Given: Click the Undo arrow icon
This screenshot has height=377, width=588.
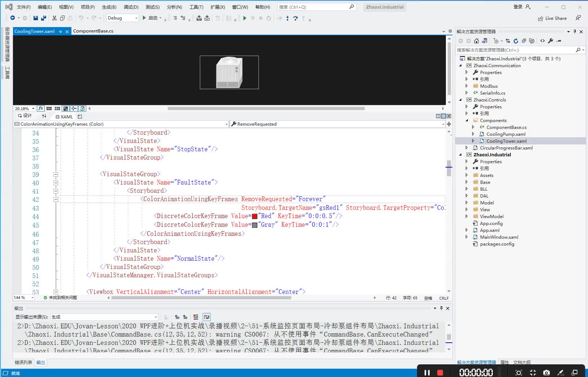Looking at the screenshot, I should tap(81, 18).
